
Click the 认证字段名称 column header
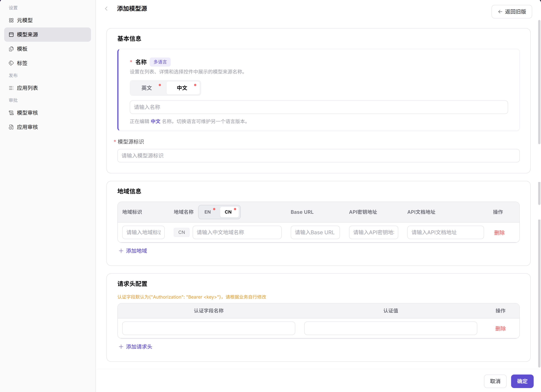point(209,311)
